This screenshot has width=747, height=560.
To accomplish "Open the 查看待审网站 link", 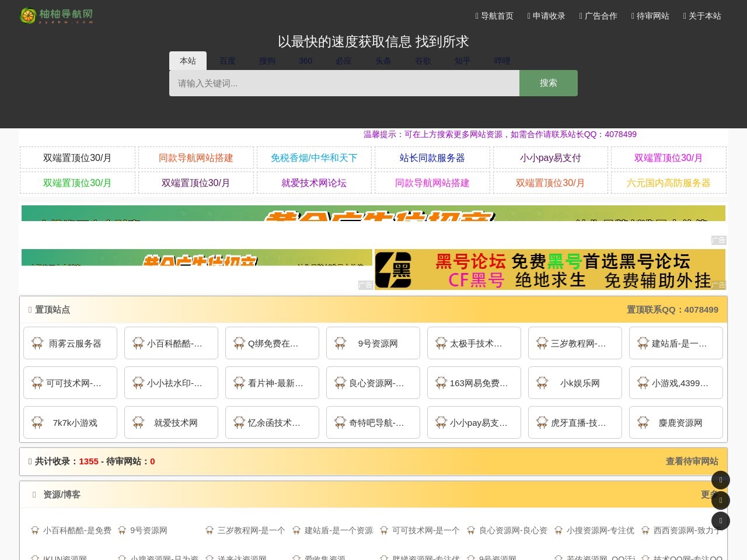I will tap(692, 461).
